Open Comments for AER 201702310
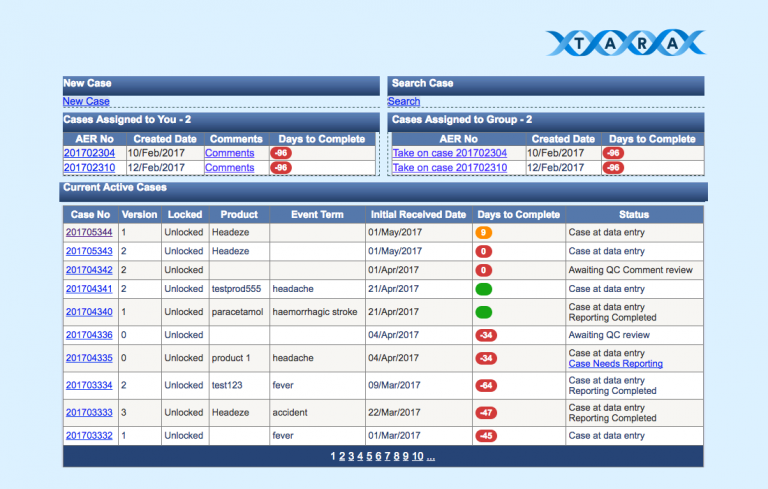 (x=229, y=168)
